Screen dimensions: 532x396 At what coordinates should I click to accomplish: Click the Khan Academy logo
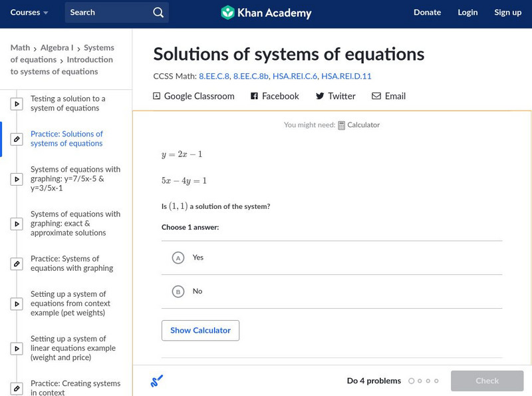coord(266,13)
